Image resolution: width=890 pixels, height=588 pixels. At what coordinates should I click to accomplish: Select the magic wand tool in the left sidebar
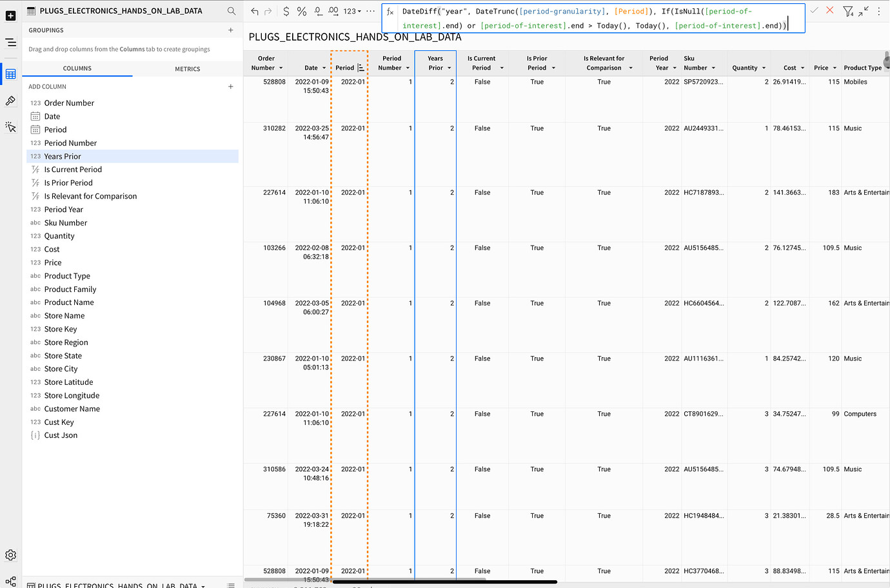(10, 127)
